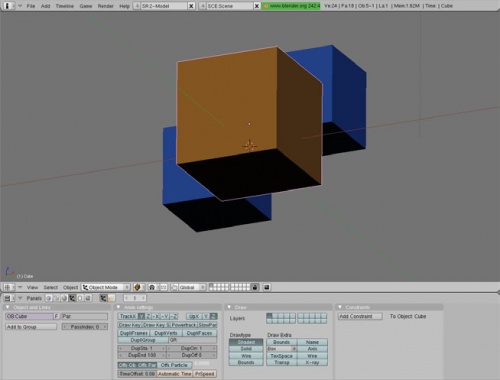
Task: Collapse the Object and Links panel
Action: (x=8, y=307)
